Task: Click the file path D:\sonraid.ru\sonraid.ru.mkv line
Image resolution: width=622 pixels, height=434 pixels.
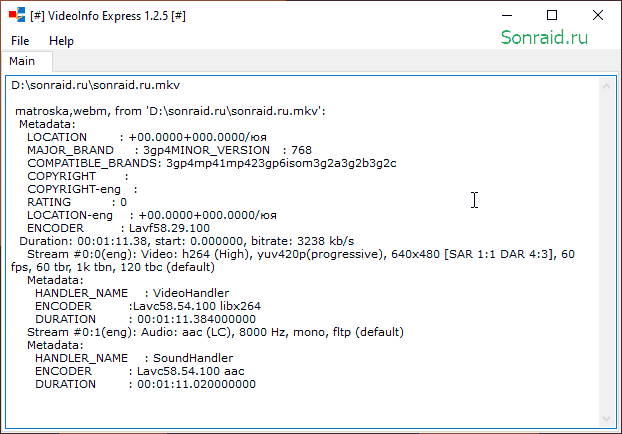Action: [x=96, y=85]
